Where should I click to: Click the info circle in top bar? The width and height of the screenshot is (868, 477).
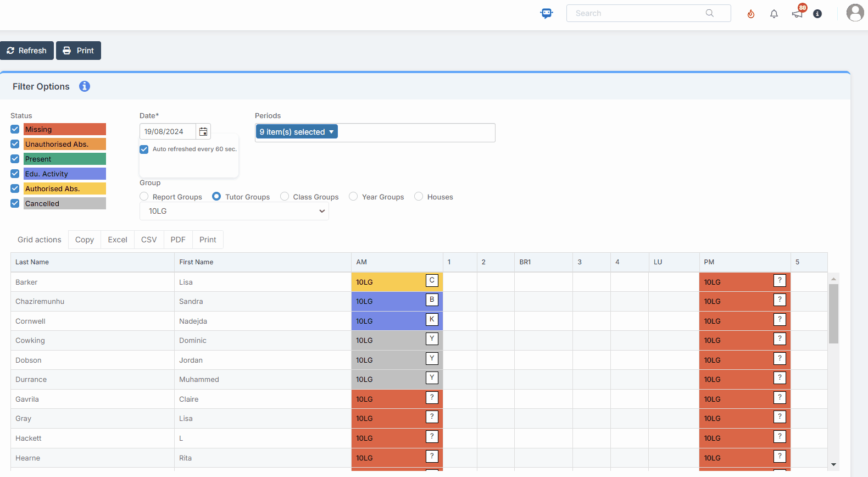[817, 14]
